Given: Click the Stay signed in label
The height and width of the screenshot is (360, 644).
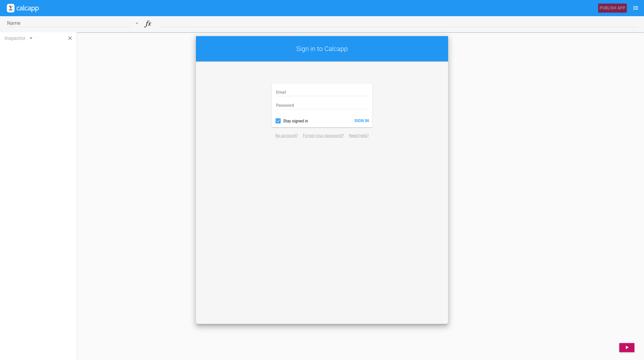Looking at the screenshot, I should (x=296, y=121).
